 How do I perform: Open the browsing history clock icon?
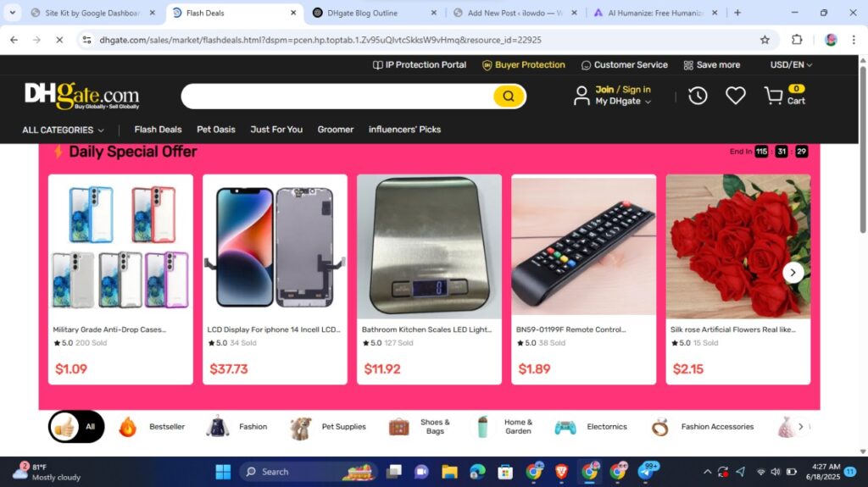[x=698, y=96]
